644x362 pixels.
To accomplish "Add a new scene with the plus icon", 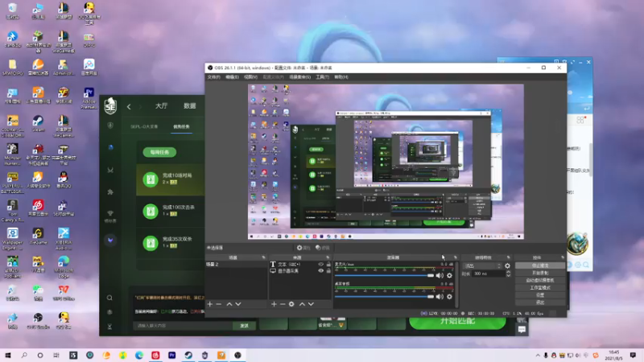I will pos(210,304).
